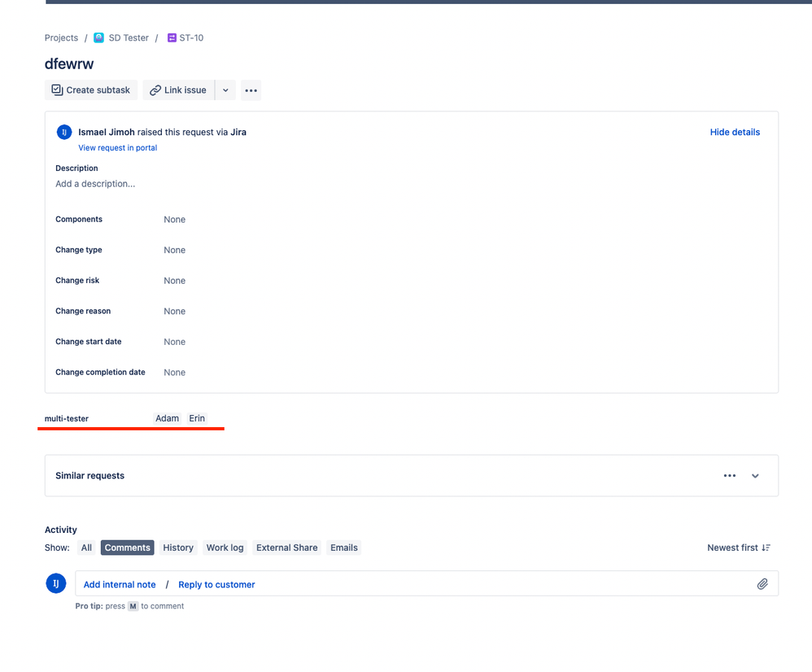Click the Create subtask icon
812x672 pixels.
tap(57, 89)
